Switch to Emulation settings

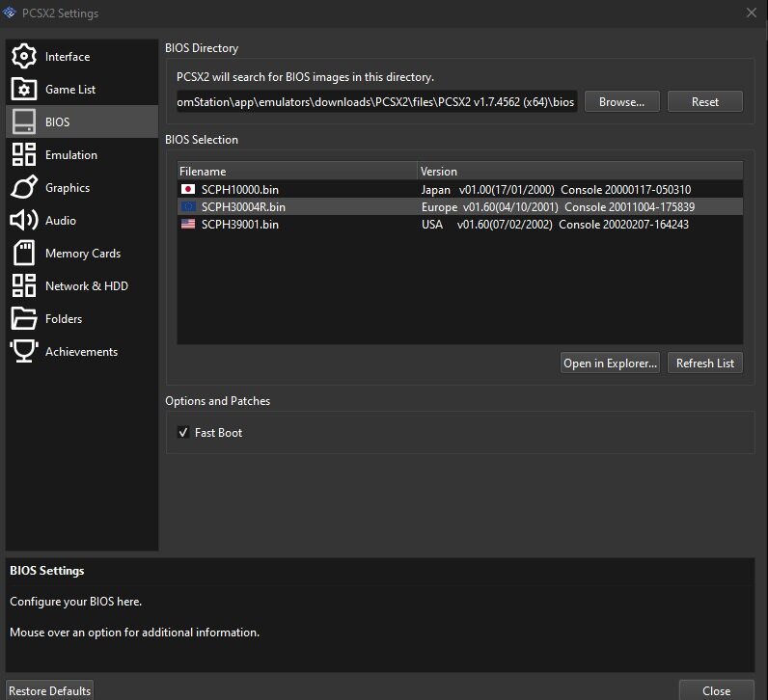(82, 154)
